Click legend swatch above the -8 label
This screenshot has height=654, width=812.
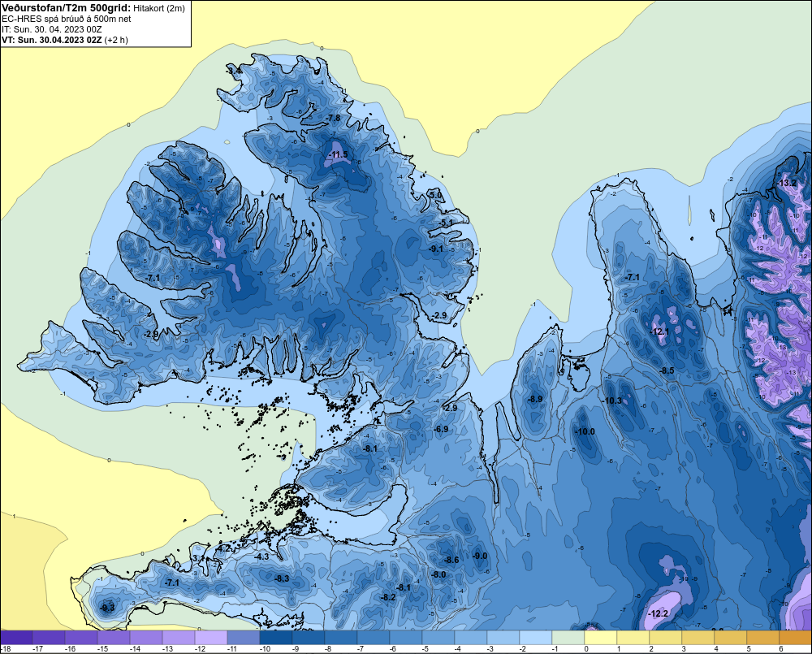click(x=341, y=638)
